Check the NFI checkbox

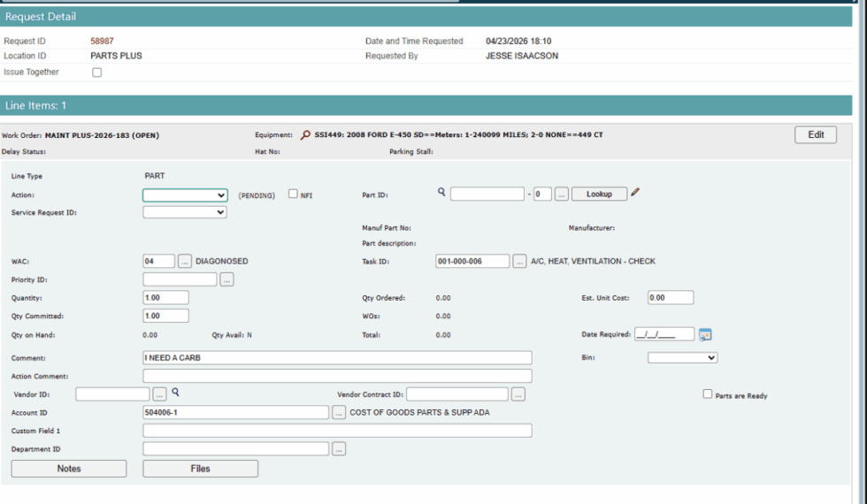(x=293, y=194)
